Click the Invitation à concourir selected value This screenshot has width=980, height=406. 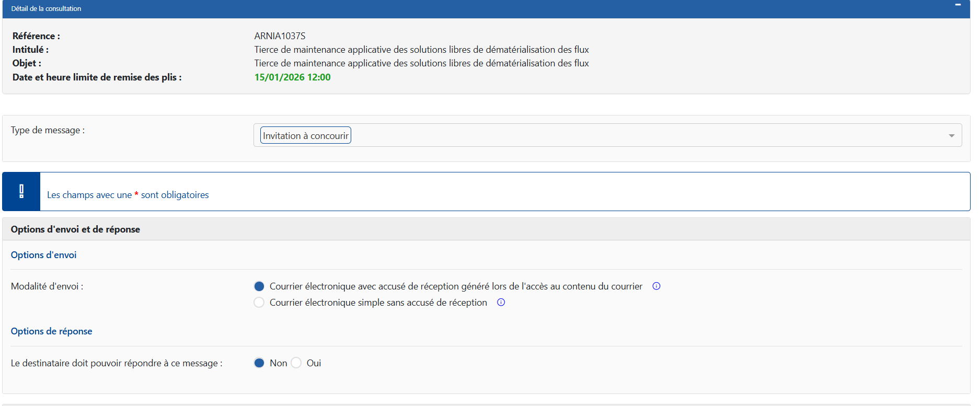(306, 136)
